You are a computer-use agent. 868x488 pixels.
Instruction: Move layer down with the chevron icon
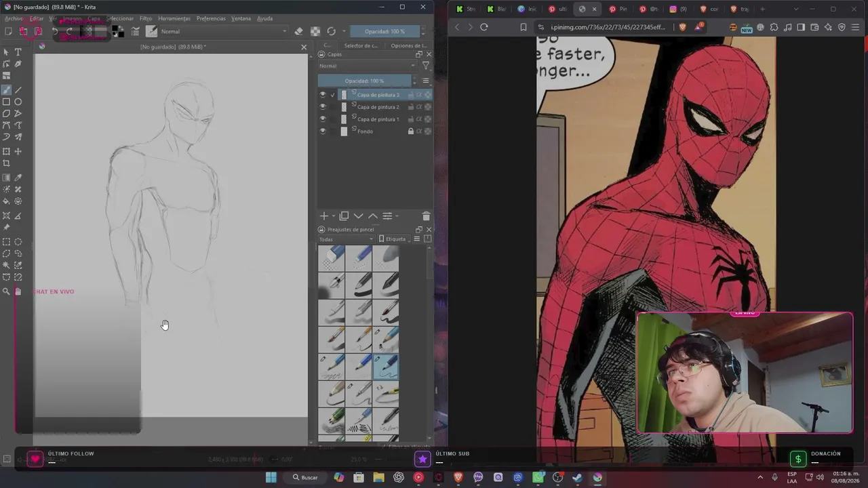click(358, 216)
